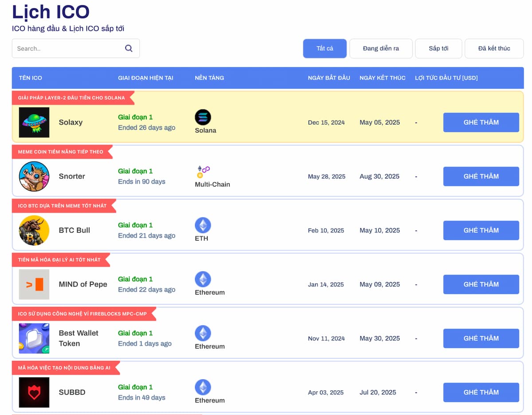The width and height of the screenshot is (532, 415).
Task: Click GHÉ THĂM for MIND of Pepe
Action: pyautogui.click(x=481, y=284)
